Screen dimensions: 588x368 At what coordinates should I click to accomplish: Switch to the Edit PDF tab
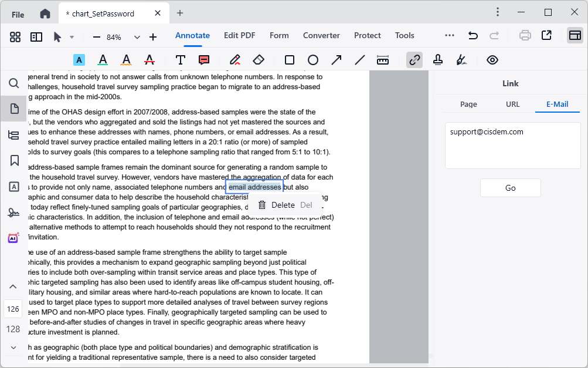coord(239,36)
